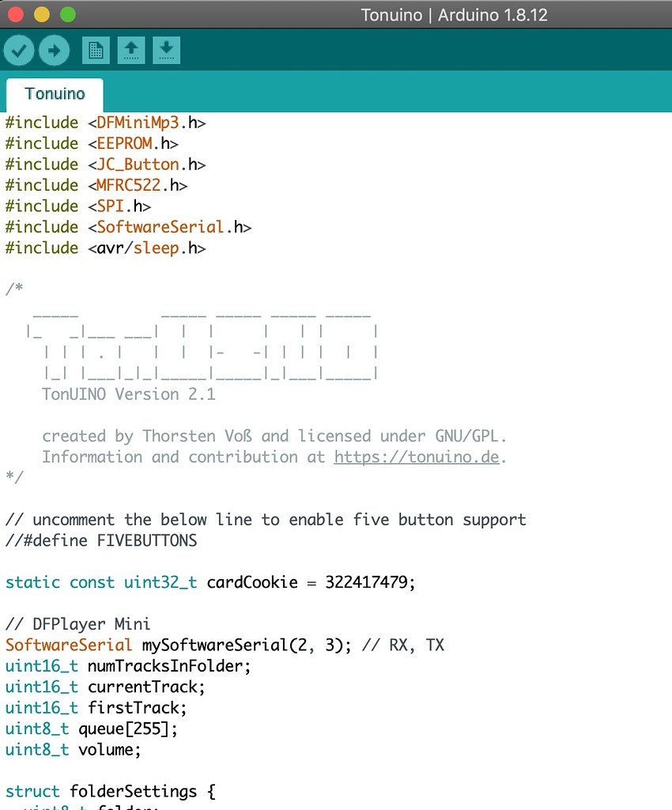Click the '#include <avr/sleep.h>' line
672x810 pixels.
click(x=105, y=248)
